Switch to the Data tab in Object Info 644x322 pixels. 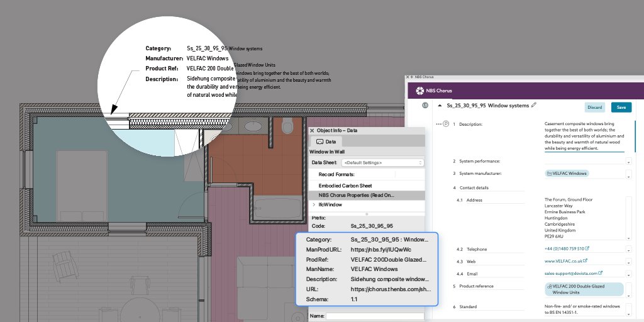pyautogui.click(x=326, y=142)
